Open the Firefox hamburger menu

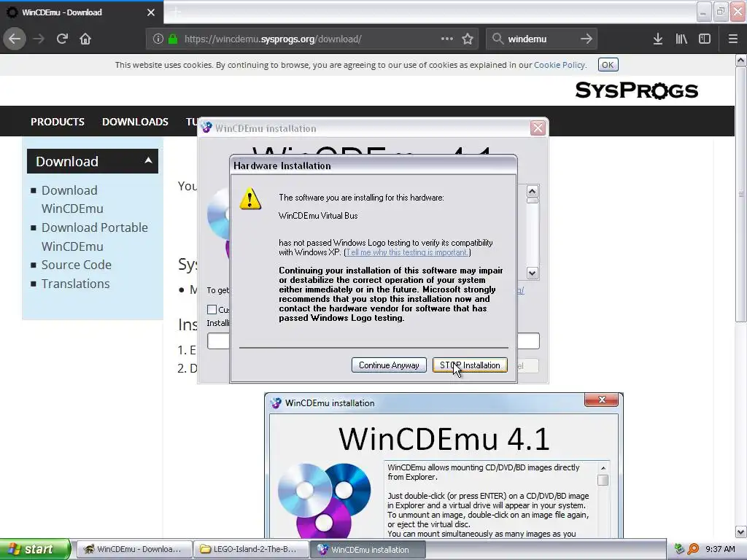click(732, 39)
